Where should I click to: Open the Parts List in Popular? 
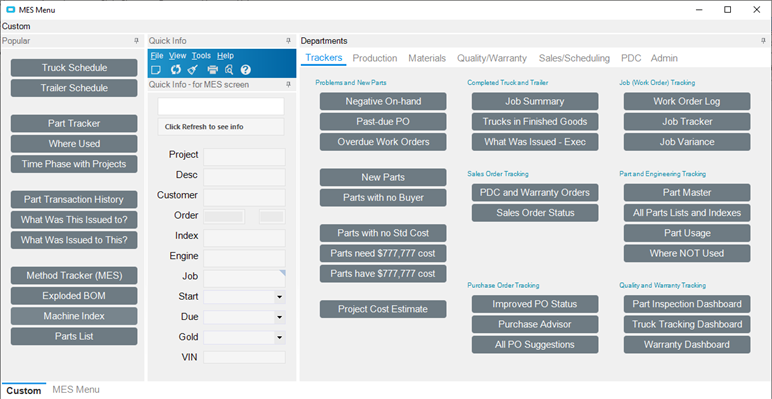click(74, 336)
